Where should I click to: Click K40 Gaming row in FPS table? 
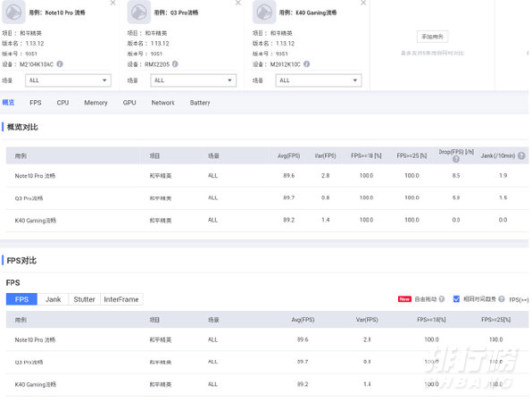[267, 384]
